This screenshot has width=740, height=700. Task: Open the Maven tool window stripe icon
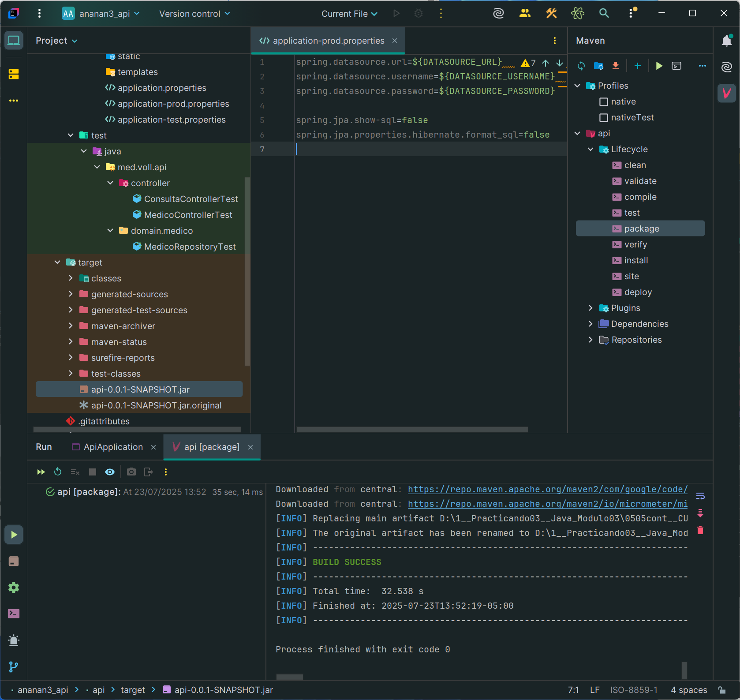pyautogui.click(x=727, y=93)
